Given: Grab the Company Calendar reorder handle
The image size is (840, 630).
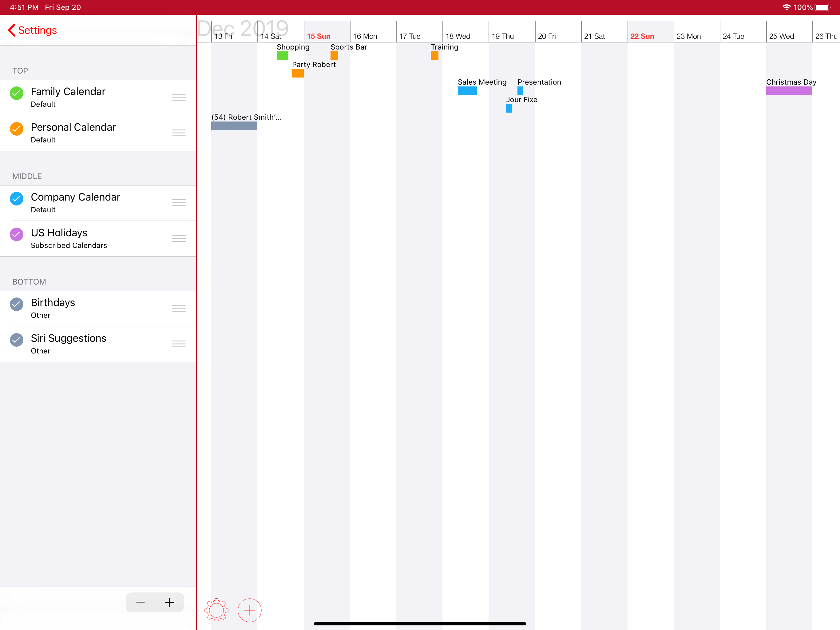Looking at the screenshot, I should coord(179,202).
